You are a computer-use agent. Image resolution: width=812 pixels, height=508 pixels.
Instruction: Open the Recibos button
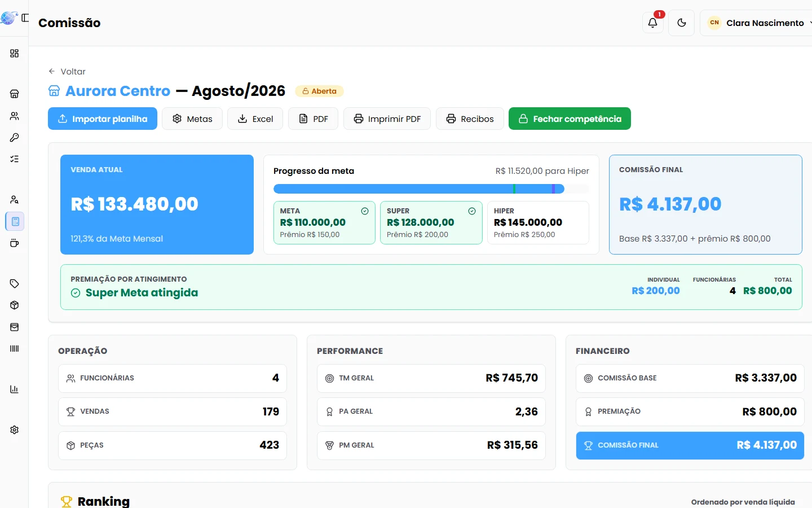pos(470,119)
